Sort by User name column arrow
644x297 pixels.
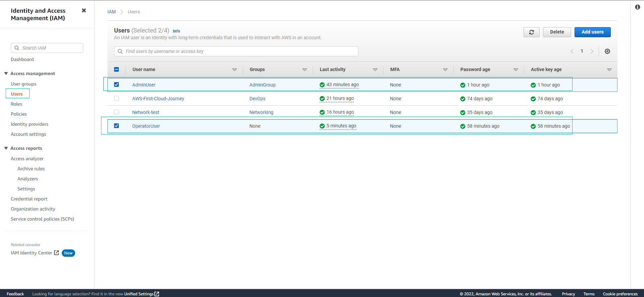pos(235,70)
